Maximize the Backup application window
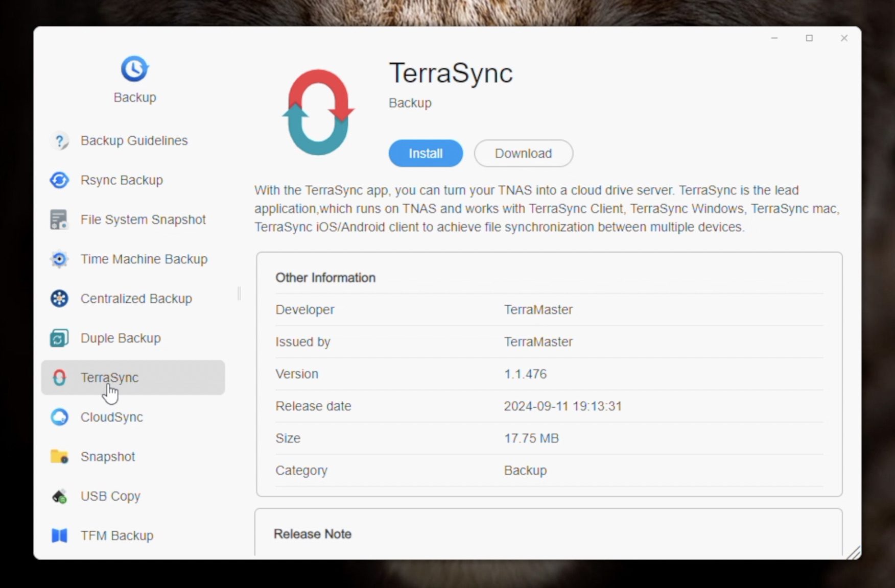Screen dimensions: 895x588 tap(809, 38)
